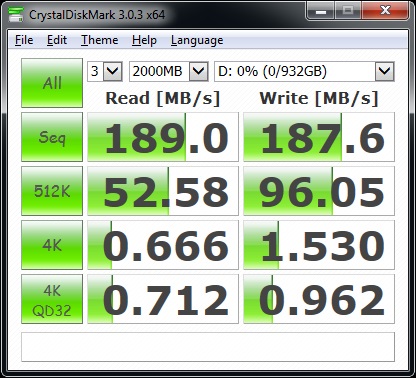This screenshot has width=416, height=378.
Task: Open the drive selection dropdown D: 0%
Action: pos(304,71)
